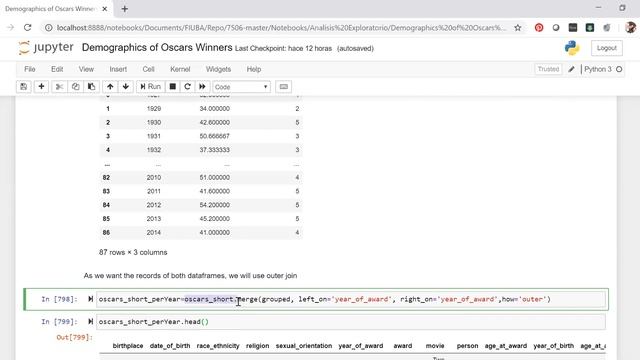The image size is (640, 360).
Task: Click the Python 3 kernel status circle
Action: point(619,69)
